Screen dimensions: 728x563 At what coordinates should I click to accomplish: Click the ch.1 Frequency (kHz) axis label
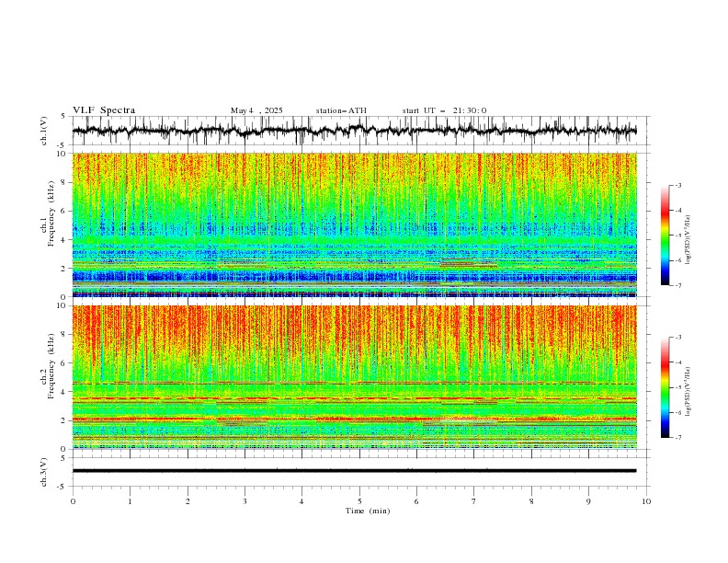(48, 214)
